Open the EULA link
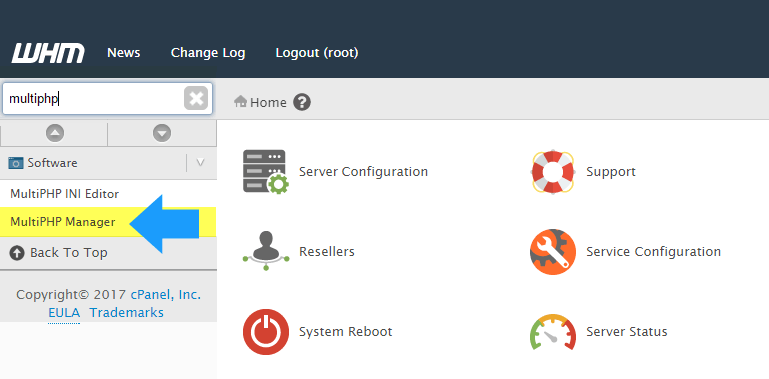769x379 pixels. click(x=64, y=313)
